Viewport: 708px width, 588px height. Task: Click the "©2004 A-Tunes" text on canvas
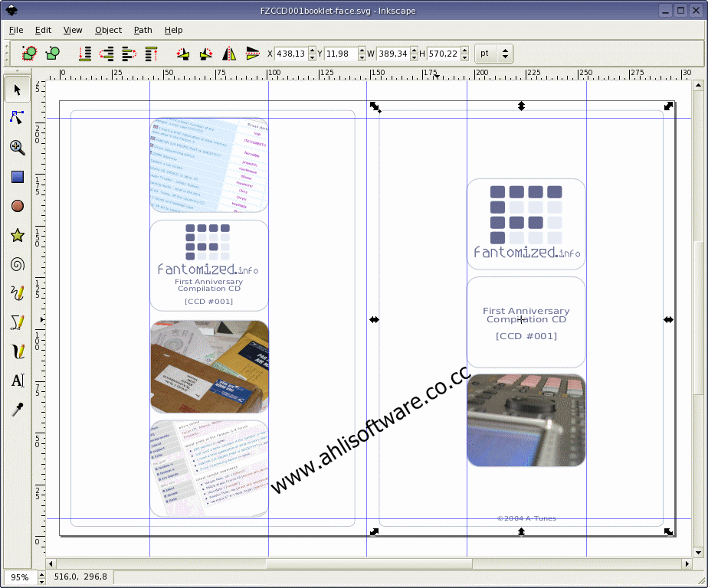pos(526,518)
